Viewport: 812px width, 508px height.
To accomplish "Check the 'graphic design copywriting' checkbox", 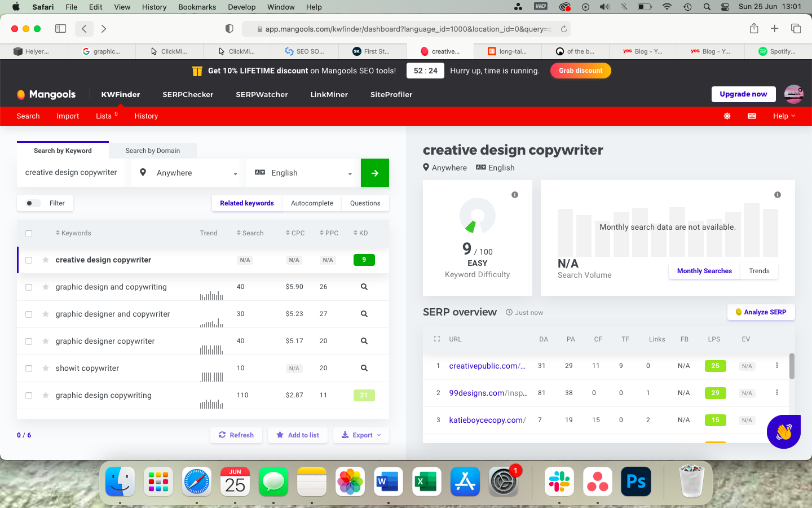I will [29, 396].
